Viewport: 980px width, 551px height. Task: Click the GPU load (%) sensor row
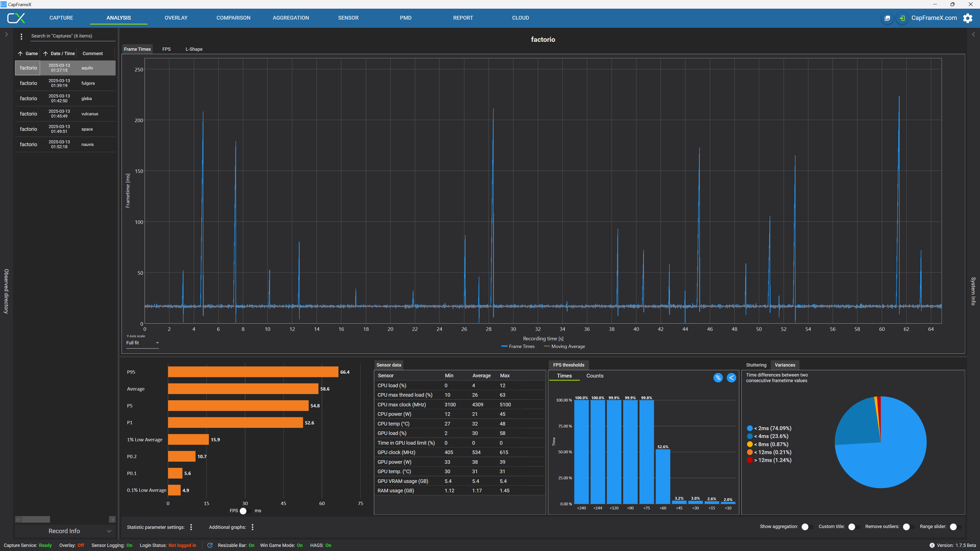click(460, 433)
